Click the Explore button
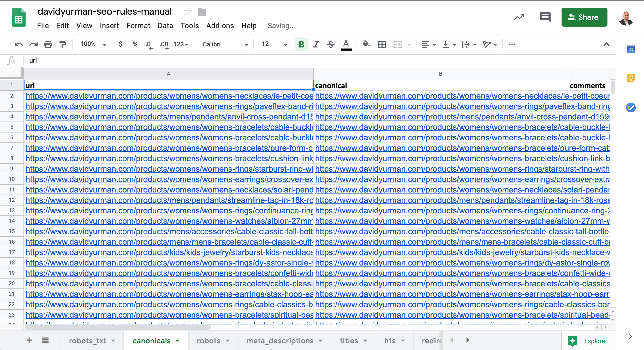Screen dimensions: 644x350 586,341
